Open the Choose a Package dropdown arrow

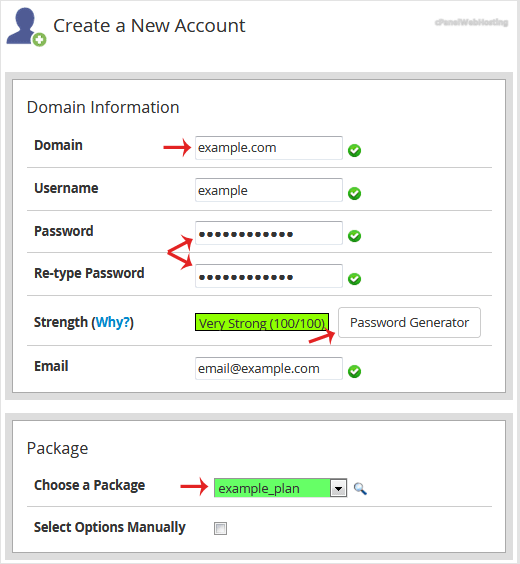(338, 488)
